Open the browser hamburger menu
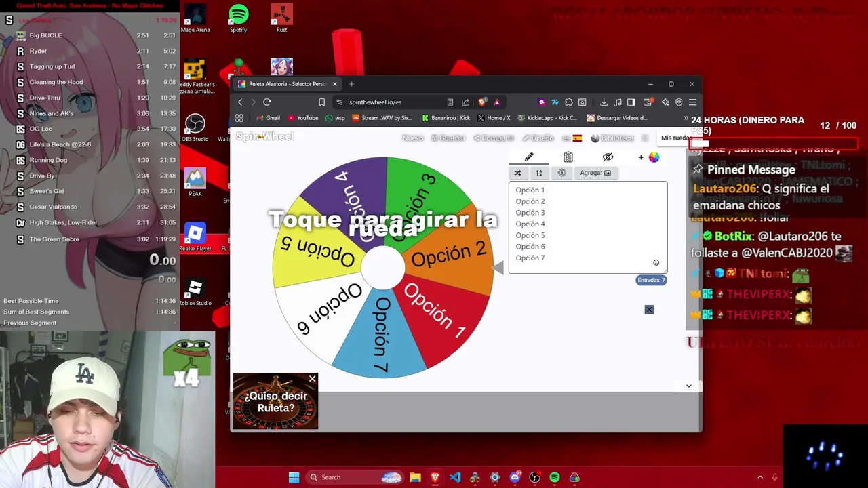868x488 pixels. coord(692,102)
